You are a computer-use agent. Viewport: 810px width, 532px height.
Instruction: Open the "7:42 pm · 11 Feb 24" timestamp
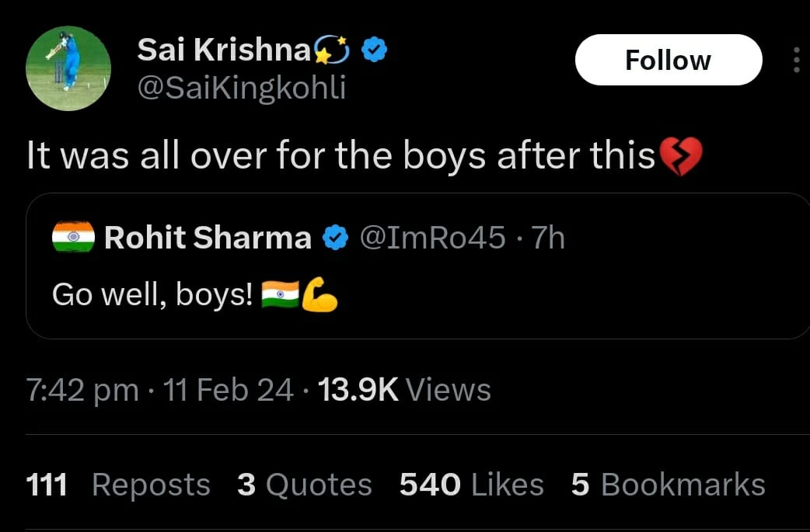[x=159, y=389]
